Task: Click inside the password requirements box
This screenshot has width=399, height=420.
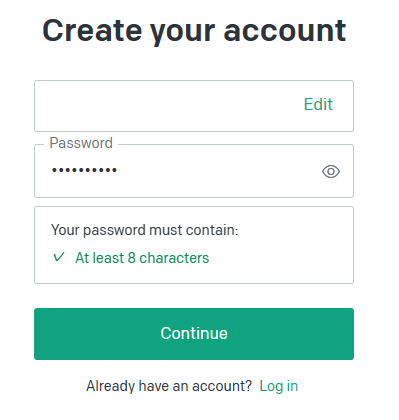Action: [194, 245]
